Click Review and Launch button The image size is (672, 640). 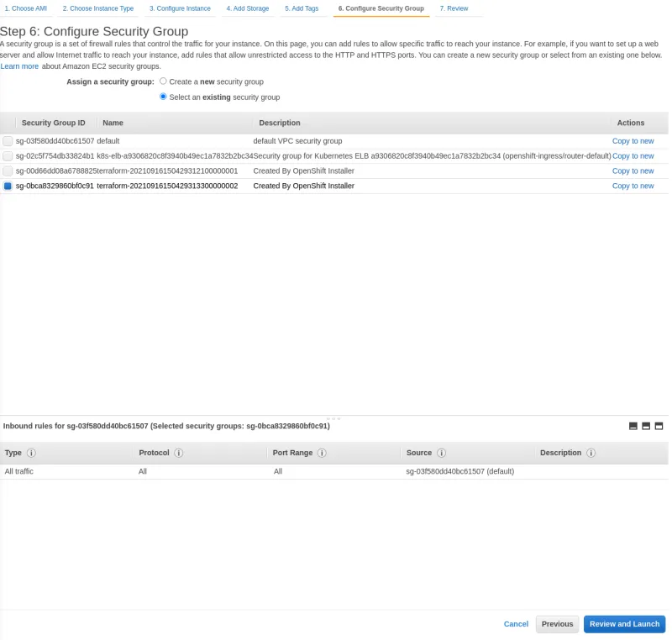click(624, 624)
